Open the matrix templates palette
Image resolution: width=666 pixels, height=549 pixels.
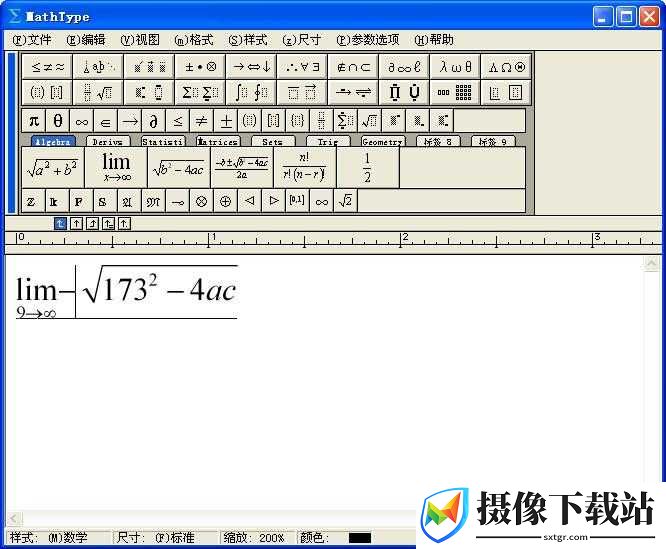[455, 92]
